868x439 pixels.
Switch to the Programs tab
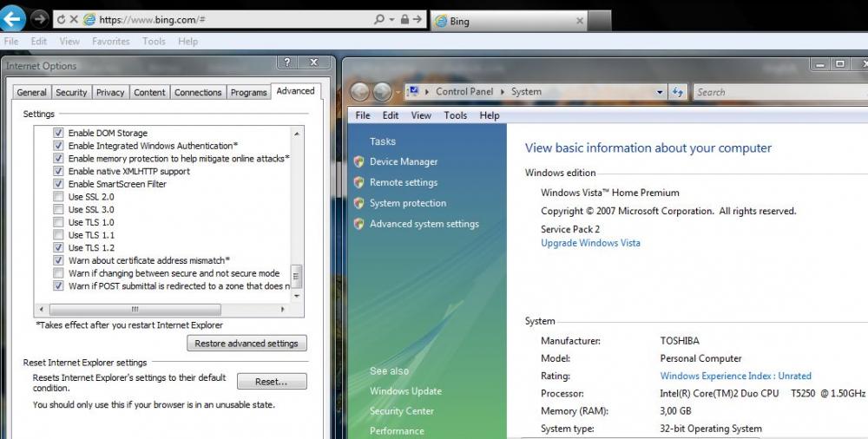248,93
